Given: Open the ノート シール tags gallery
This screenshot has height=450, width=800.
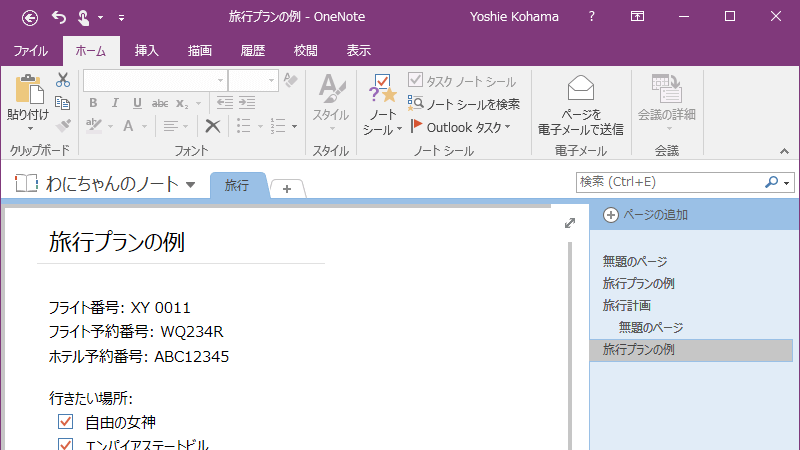Looking at the screenshot, I should pyautogui.click(x=383, y=105).
